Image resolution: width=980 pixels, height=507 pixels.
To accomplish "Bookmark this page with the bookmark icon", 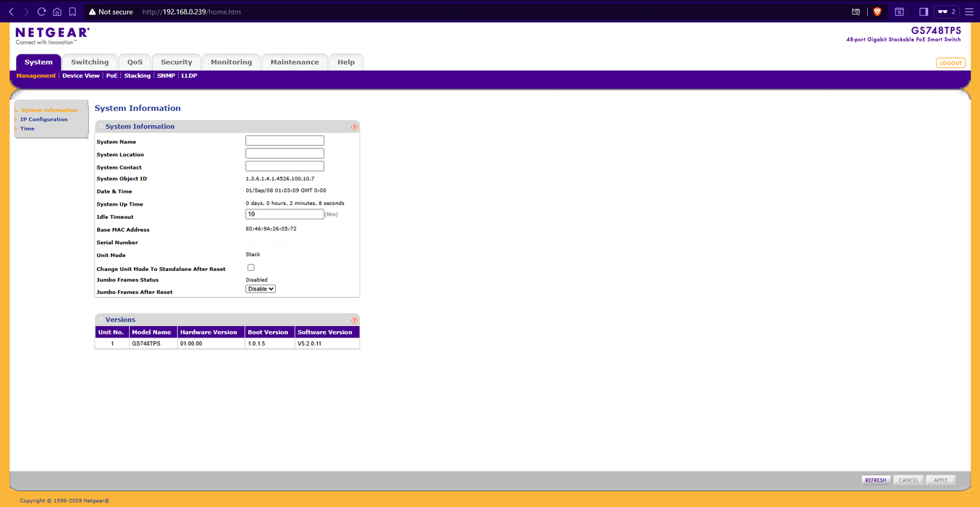I will click(72, 12).
